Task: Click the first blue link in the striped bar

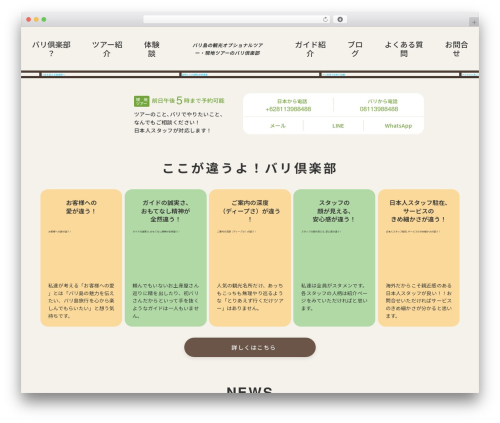Action: (53, 74)
